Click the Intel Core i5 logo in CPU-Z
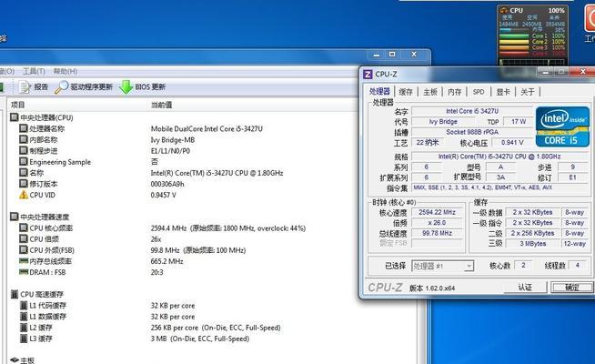Screen dimensions: 595x364 pos(562,126)
